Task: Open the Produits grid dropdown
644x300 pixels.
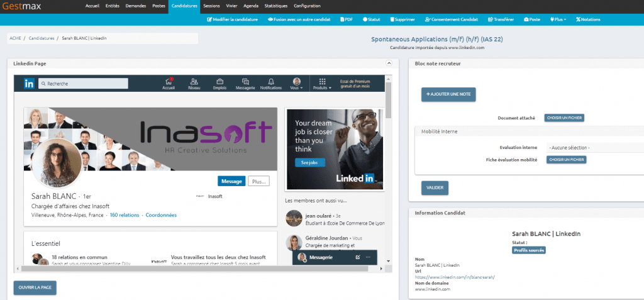Action: point(322,84)
